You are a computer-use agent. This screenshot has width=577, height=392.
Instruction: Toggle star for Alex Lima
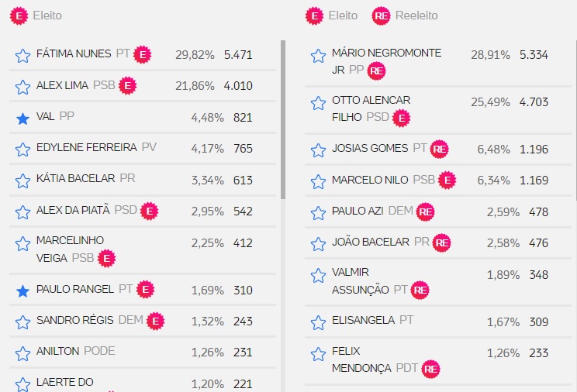[22, 87]
